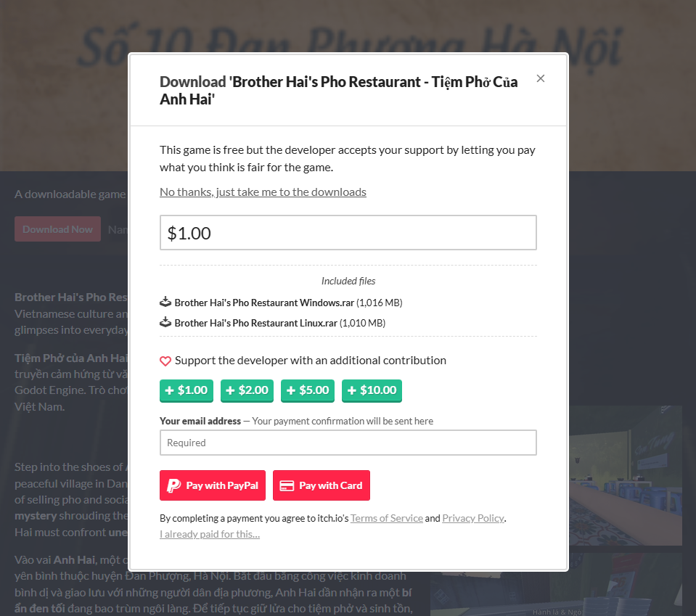Click the Linux.rar download icon

[x=165, y=322]
